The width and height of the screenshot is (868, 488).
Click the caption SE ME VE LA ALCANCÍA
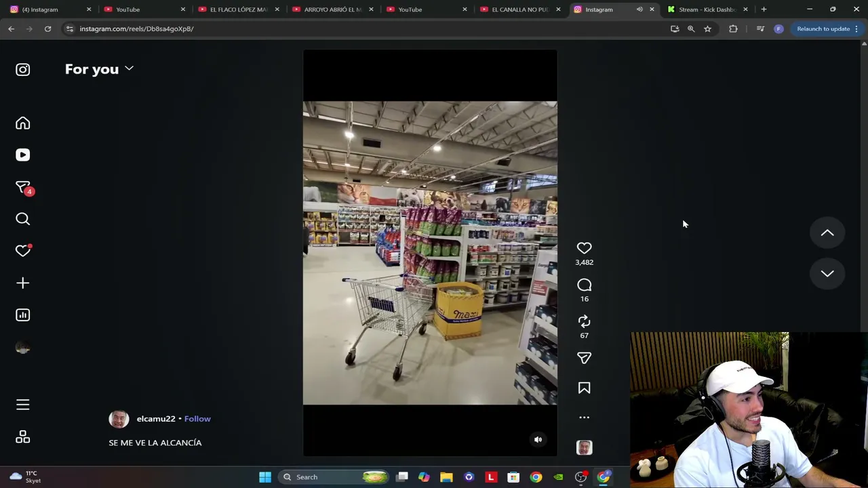155,443
